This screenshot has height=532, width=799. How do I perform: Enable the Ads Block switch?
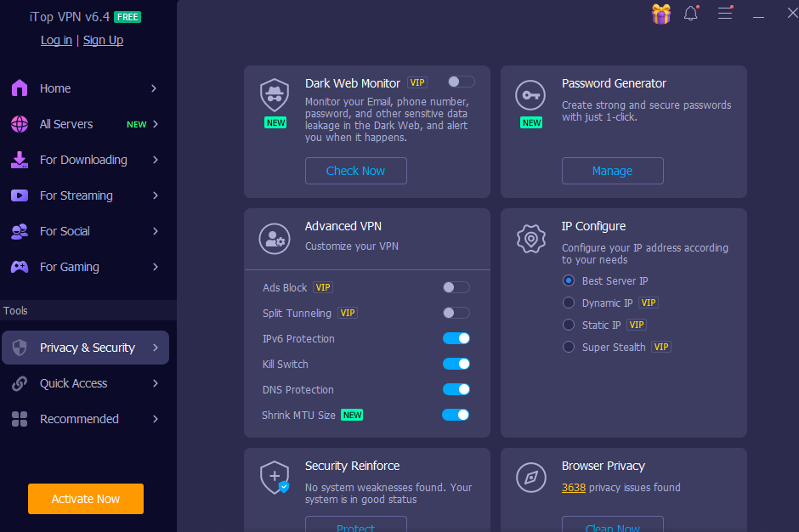(456, 287)
